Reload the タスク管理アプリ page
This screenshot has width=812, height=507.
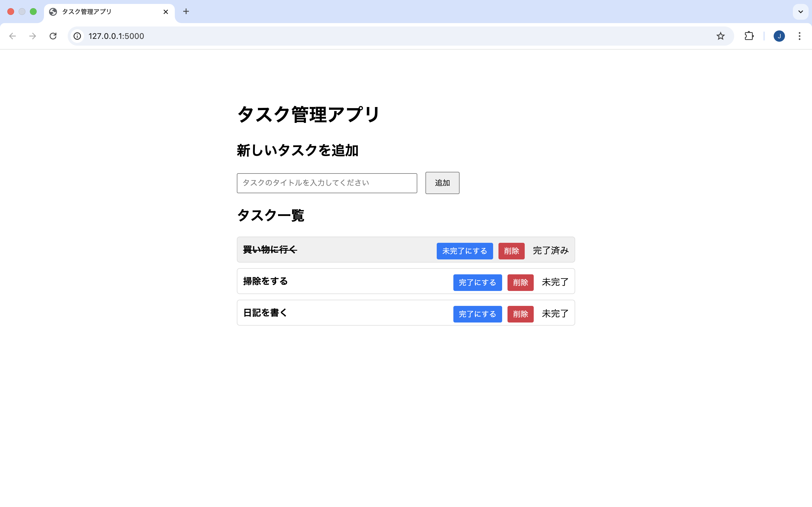(x=53, y=36)
